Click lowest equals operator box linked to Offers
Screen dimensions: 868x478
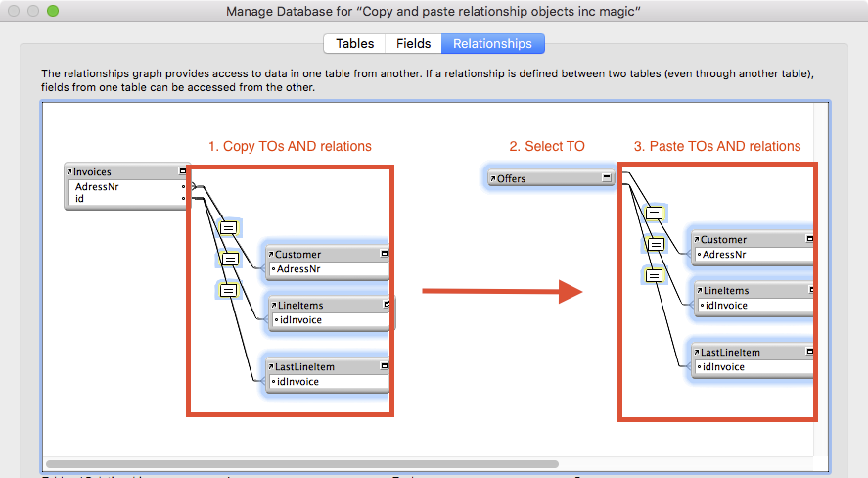click(654, 275)
